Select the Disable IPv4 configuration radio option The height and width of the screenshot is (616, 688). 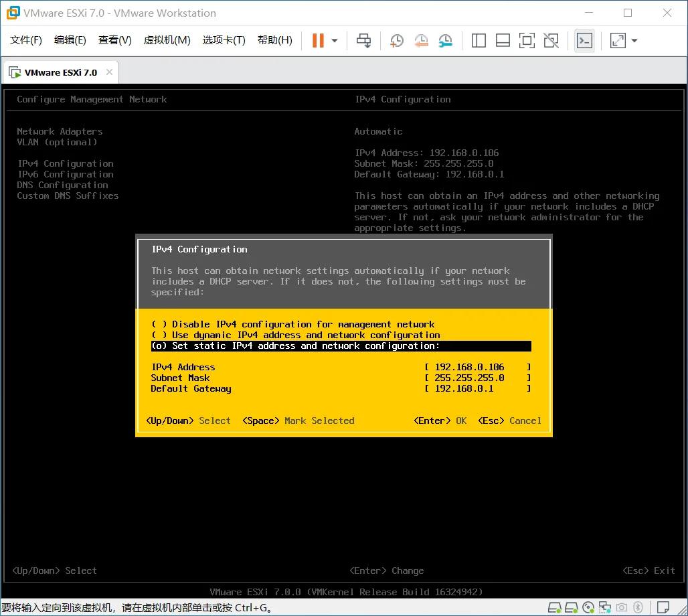[288, 324]
